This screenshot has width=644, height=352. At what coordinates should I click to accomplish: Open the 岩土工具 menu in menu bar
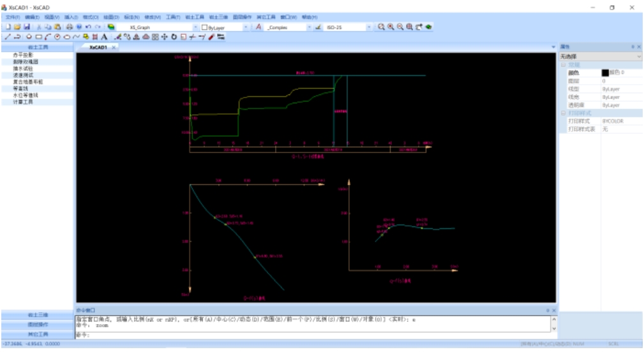[x=194, y=17]
